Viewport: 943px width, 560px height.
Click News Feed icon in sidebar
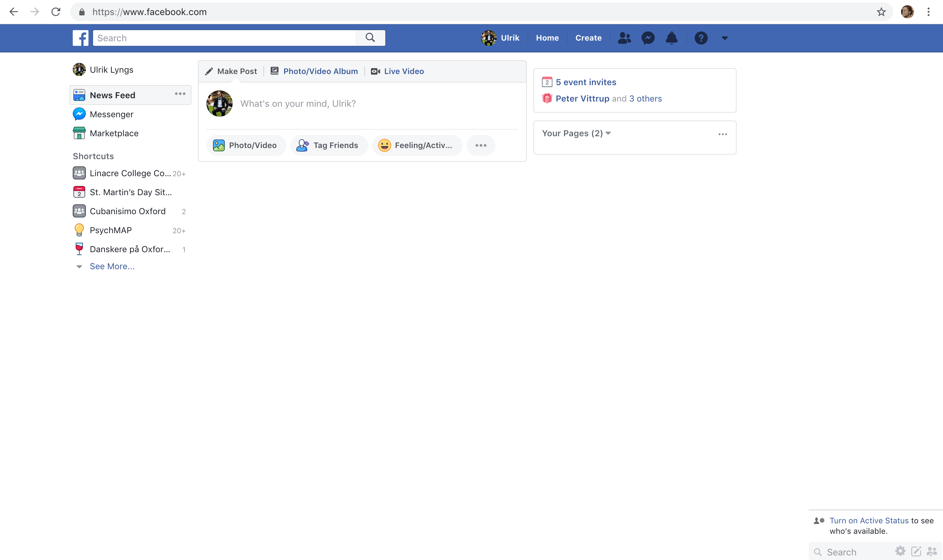(x=79, y=95)
